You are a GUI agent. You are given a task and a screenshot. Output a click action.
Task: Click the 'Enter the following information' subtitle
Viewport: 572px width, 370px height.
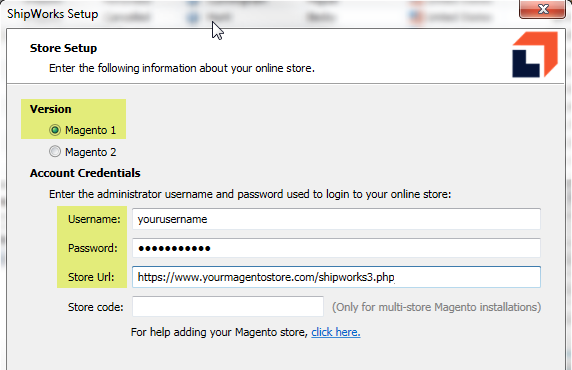click(x=182, y=68)
